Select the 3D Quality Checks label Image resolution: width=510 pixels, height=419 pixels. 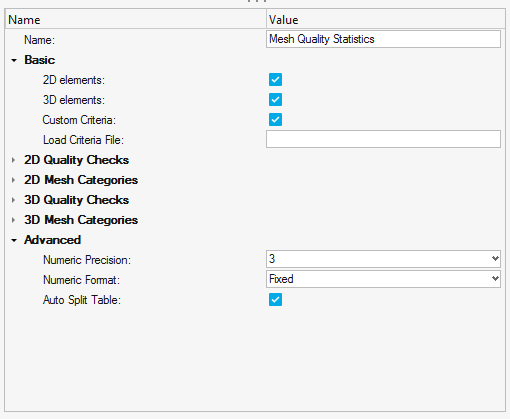(x=76, y=200)
